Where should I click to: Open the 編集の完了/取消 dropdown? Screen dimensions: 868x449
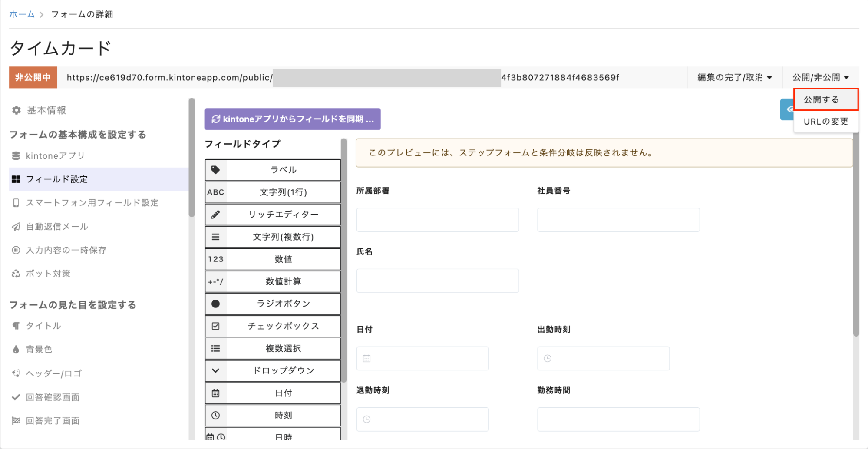pyautogui.click(x=734, y=78)
